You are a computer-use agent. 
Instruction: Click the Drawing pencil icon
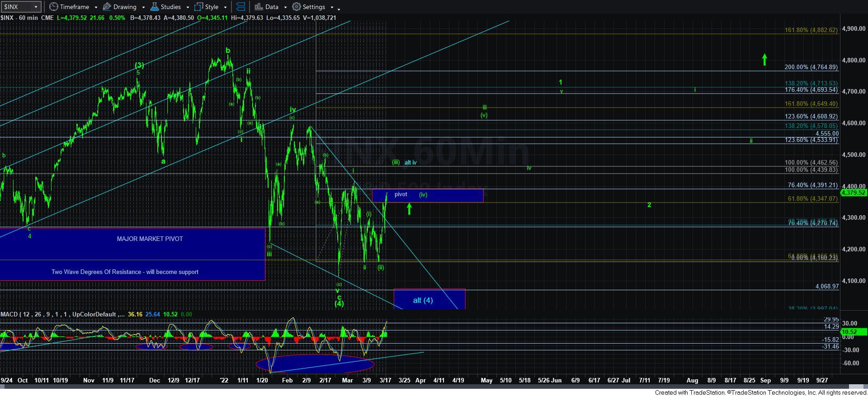[107, 7]
